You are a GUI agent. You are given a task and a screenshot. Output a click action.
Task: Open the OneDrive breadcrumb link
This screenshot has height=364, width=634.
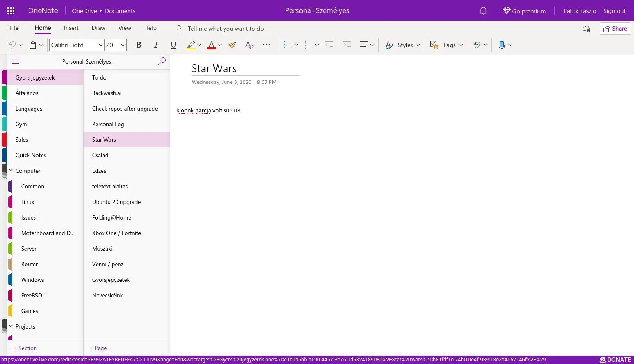84,11
